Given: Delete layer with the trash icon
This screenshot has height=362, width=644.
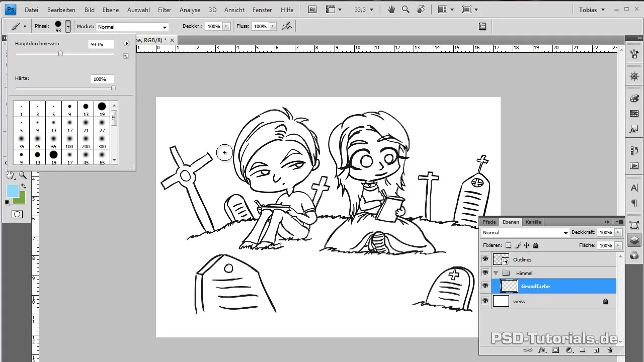Looking at the screenshot, I should click(x=610, y=350).
